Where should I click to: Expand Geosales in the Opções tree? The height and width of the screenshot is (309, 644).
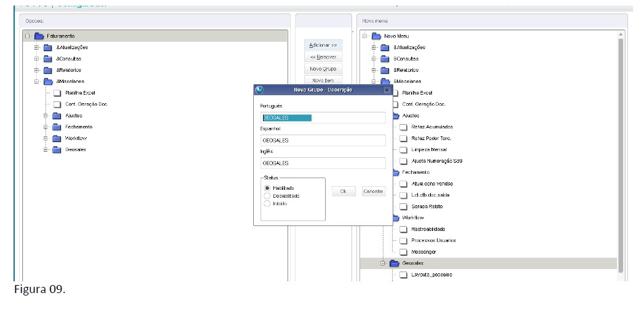click(45, 150)
